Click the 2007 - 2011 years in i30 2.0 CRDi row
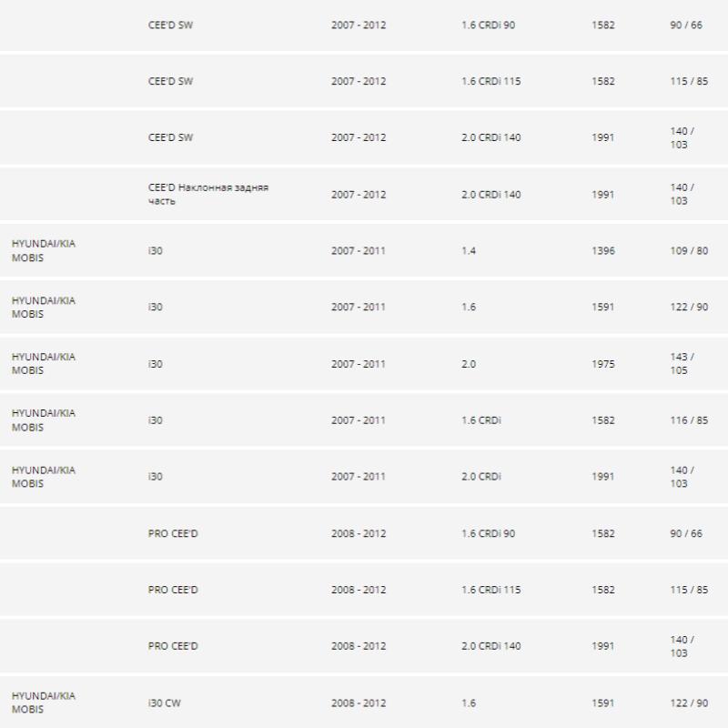Image resolution: width=728 pixels, height=728 pixels. (359, 477)
